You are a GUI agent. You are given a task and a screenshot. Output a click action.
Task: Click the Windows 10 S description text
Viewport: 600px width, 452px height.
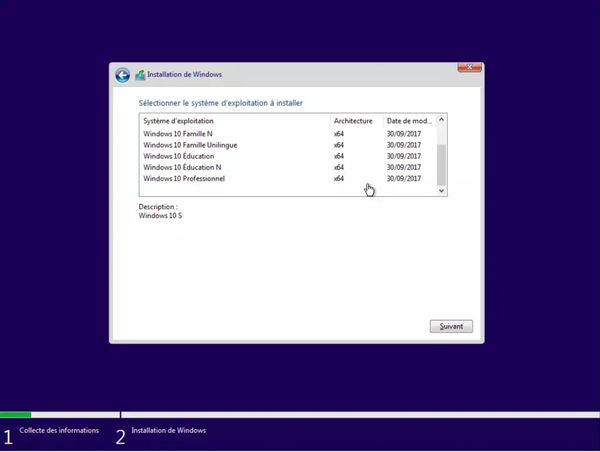(160, 216)
